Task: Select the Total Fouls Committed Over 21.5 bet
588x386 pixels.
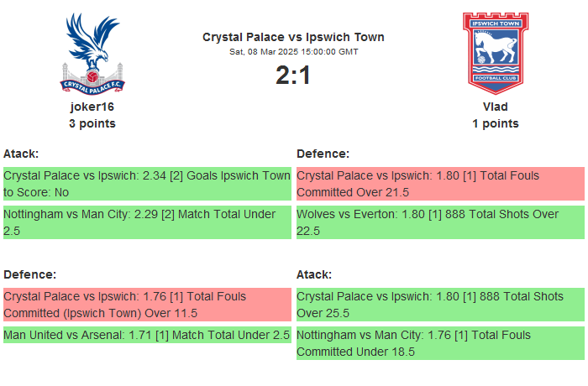Action: [x=440, y=184]
